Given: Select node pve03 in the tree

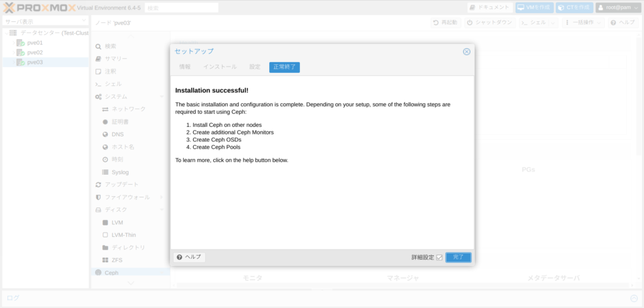Looking at the screenshot, I should (x=35, y=62).
